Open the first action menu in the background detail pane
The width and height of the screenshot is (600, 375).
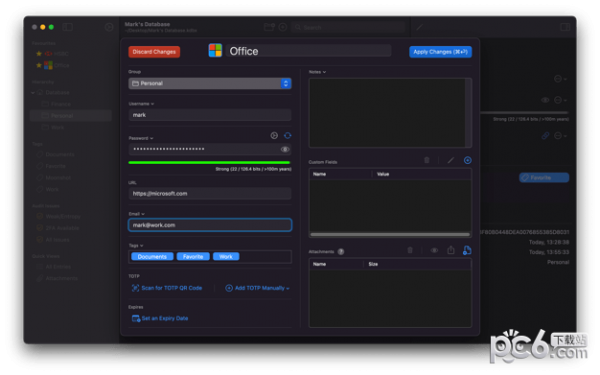tap(560, 79)
